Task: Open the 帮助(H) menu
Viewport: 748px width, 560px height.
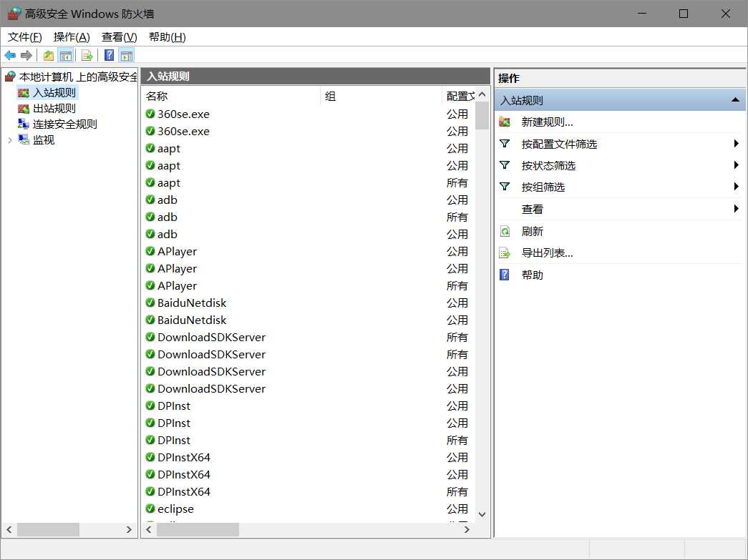Action: coord(167,36)
